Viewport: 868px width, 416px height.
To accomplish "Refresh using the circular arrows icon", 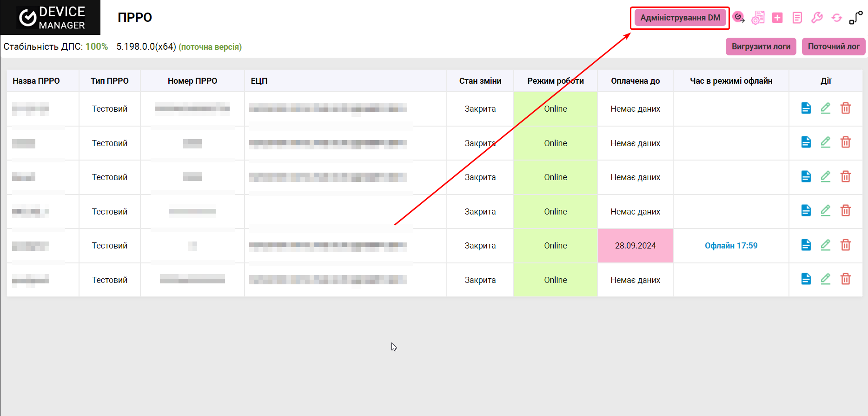I will point(837,18).
